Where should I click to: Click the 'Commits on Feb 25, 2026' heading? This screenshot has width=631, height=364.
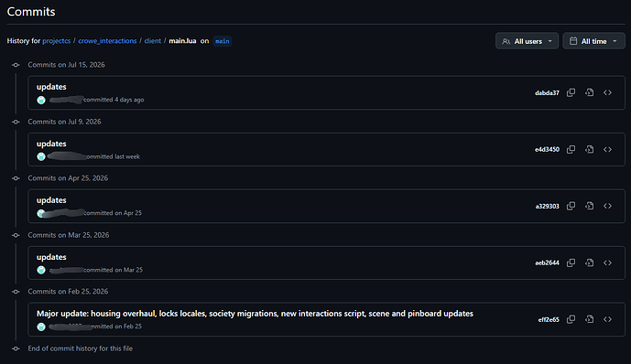tap(68, 291)
